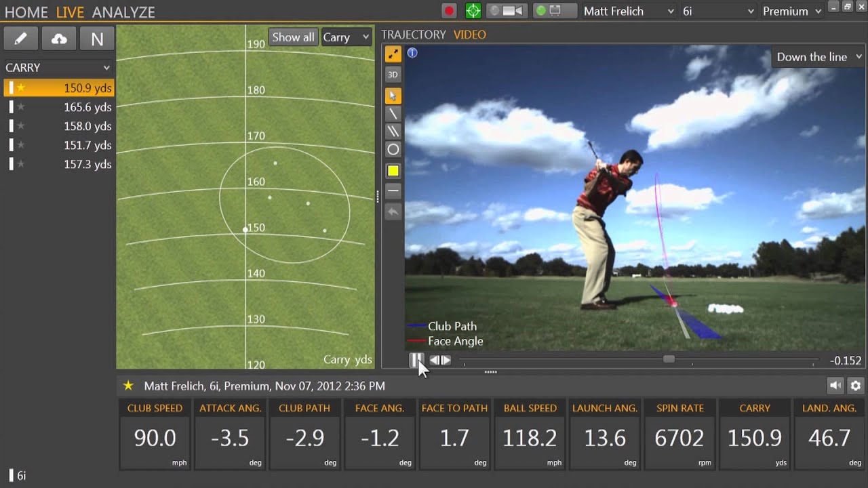Open the Down the line camera dropdown
Viewport: 868px width, 488px height.
[818, 57]
